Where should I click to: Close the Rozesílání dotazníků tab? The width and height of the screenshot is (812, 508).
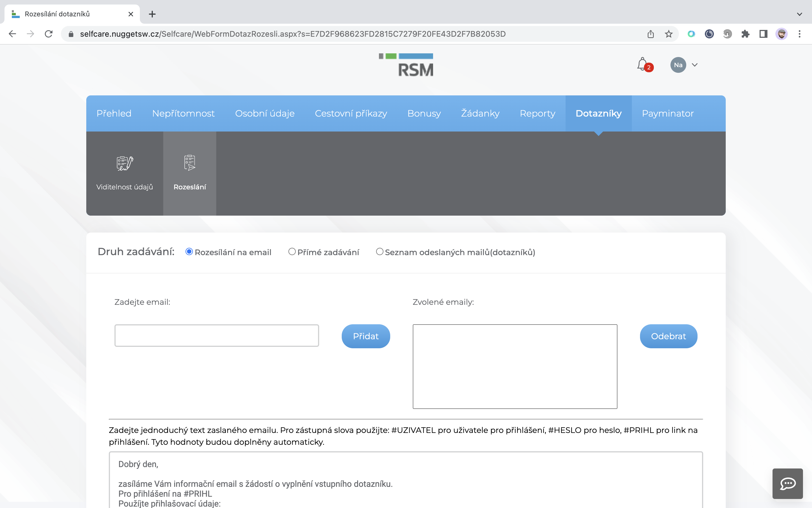(131, 14)
